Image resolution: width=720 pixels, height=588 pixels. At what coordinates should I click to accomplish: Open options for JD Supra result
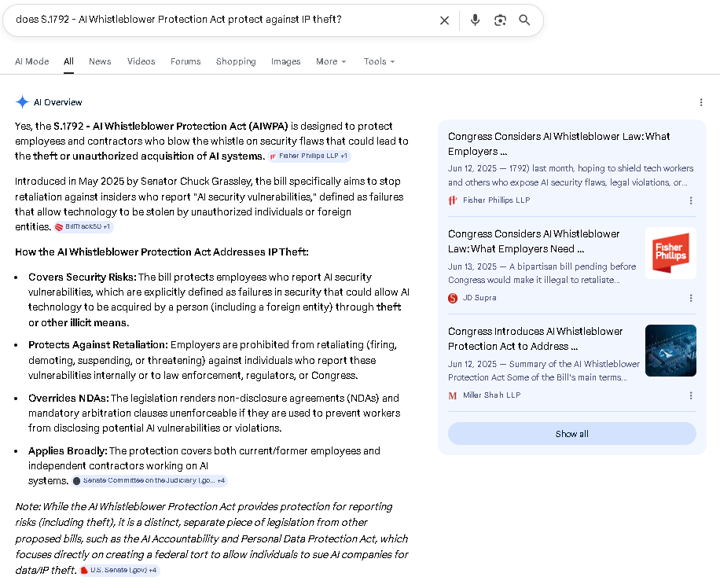(691, 298)
